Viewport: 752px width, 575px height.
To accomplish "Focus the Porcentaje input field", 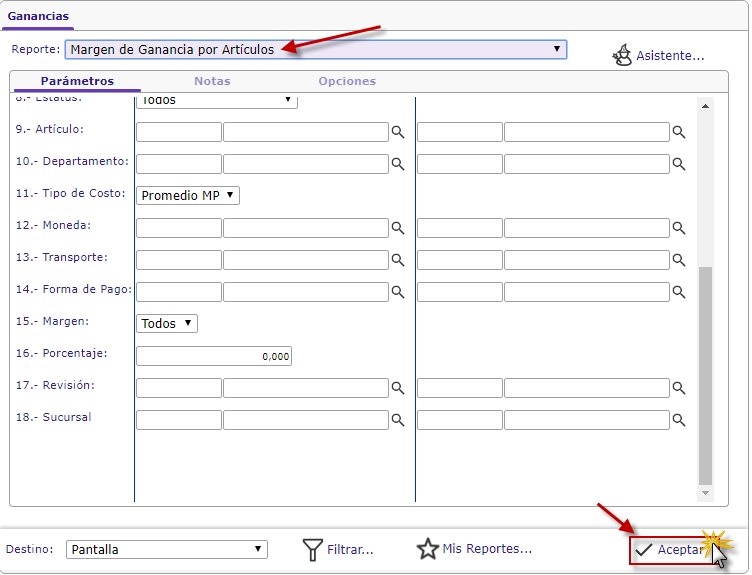I will pyautogui.click(x=214, y=356).
